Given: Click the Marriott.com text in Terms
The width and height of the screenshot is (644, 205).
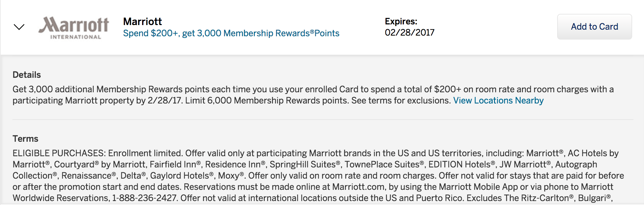Looking at the screenshot, I should [x=358, y=187].
